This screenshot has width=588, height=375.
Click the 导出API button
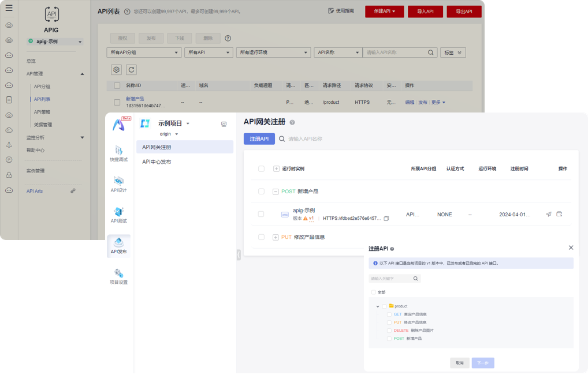pyautogui.click(x=464, y=11)
